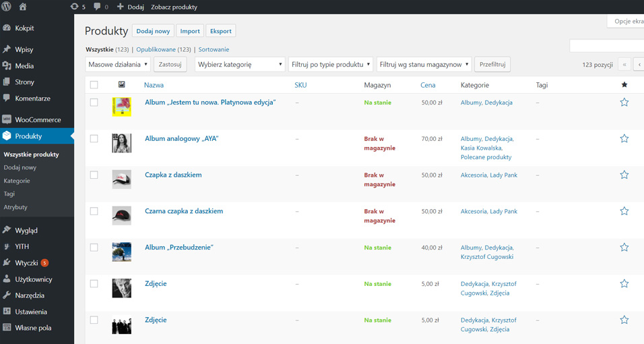This screenshot has height=344, width=644.
Task: Click the Narzędzia wrench icon
Action: [x=7, y=295]
